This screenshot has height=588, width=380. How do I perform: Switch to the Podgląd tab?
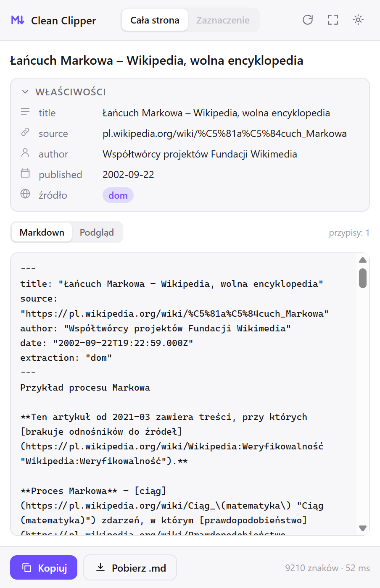click(x=97, y=232)
